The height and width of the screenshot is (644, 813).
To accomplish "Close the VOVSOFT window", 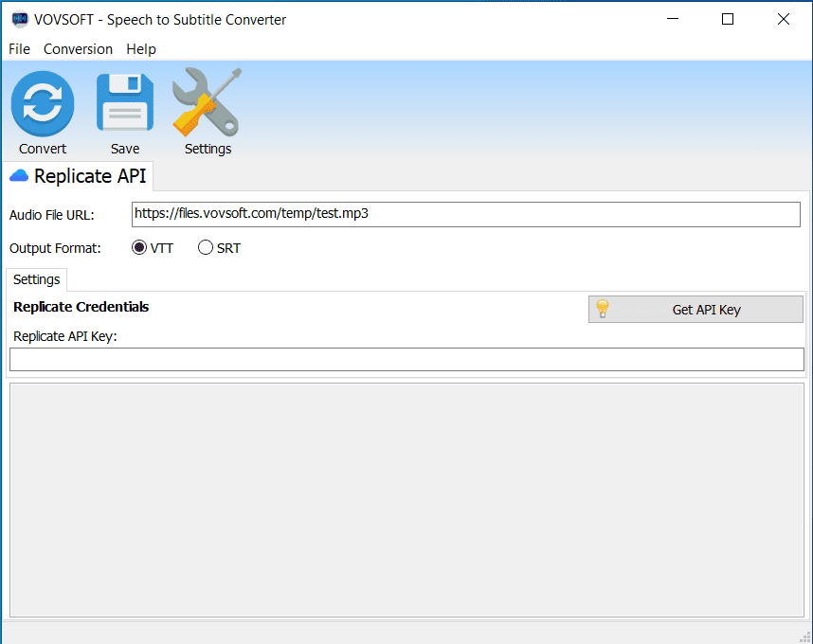I will pyautogui.click(x=784, y=19).
